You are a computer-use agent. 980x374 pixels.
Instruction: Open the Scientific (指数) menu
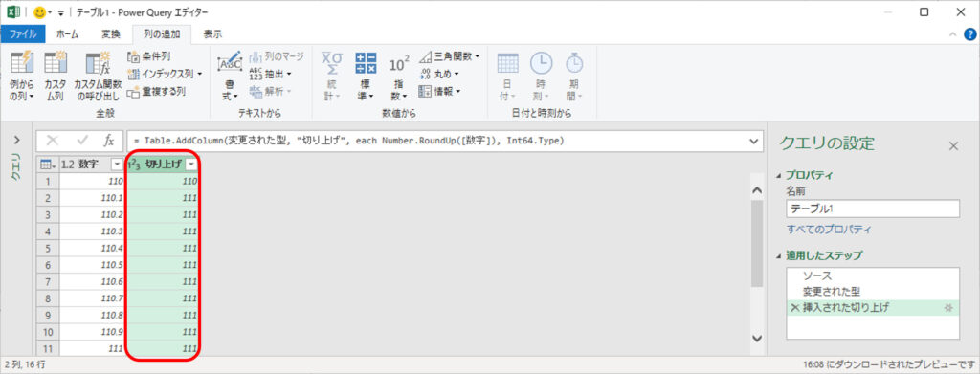pos(399,77)
